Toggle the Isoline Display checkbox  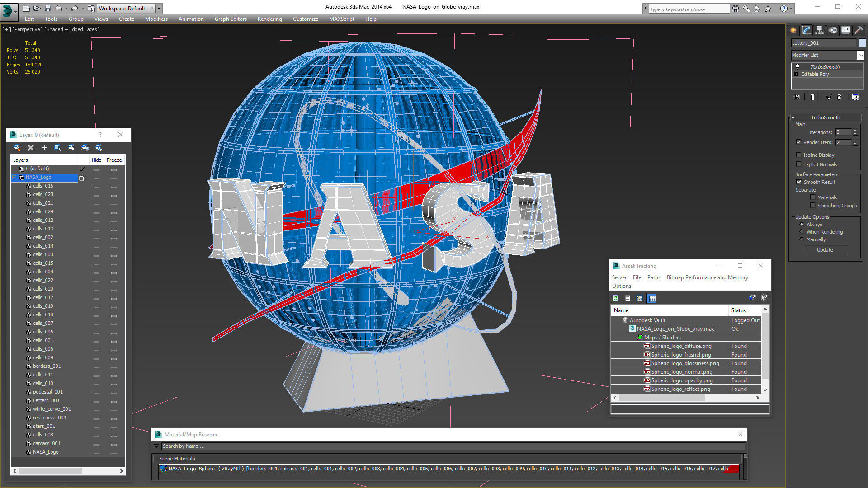pos(798,155)
